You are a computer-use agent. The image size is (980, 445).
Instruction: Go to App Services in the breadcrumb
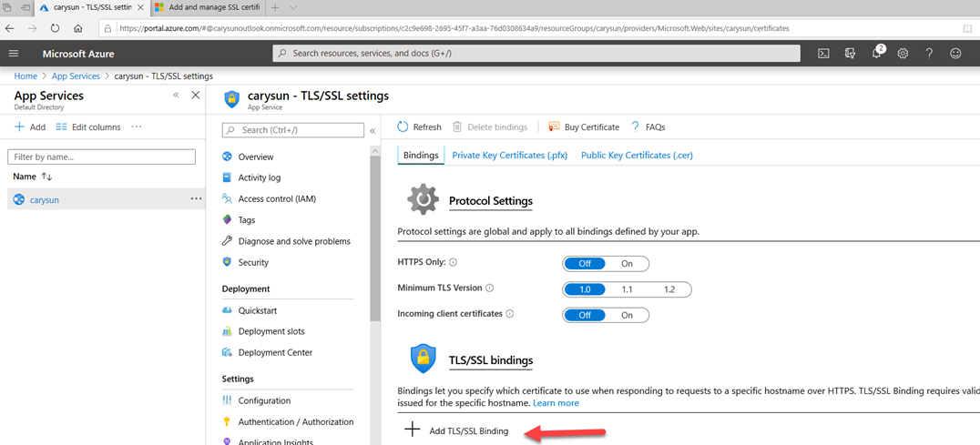point(76,76)
